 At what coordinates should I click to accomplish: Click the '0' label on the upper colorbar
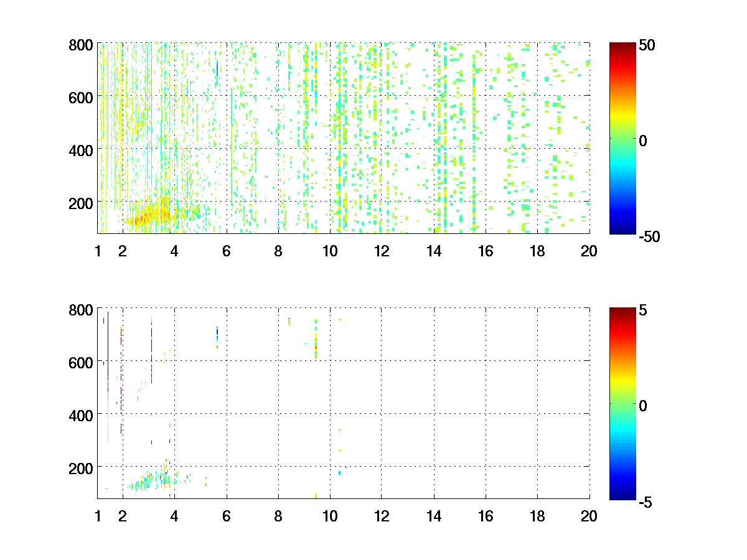tap(644, 141)
